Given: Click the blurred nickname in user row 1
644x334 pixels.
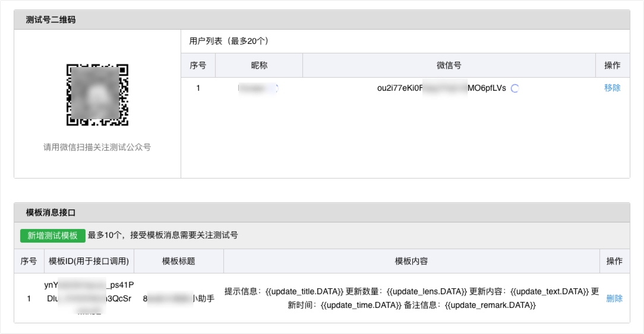Looking at the screenshot, I should [x=258, y=88].
